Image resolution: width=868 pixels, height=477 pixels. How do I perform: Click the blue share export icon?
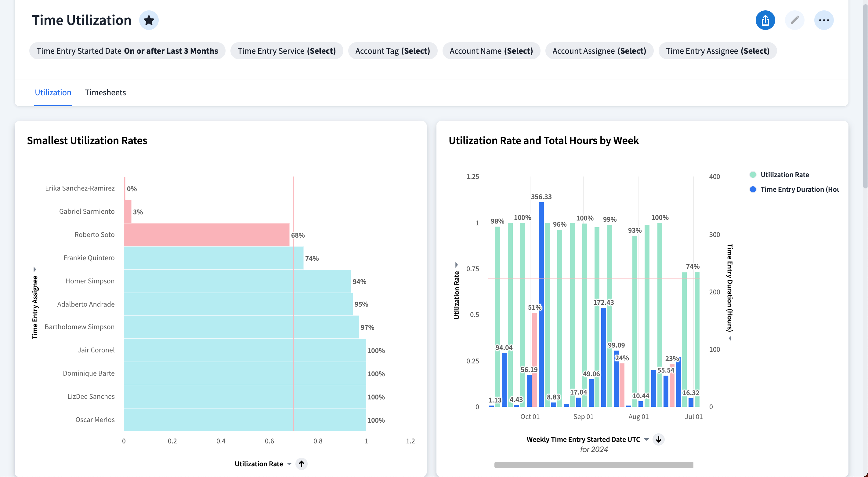pyautogui.click(x=765, y=20)
